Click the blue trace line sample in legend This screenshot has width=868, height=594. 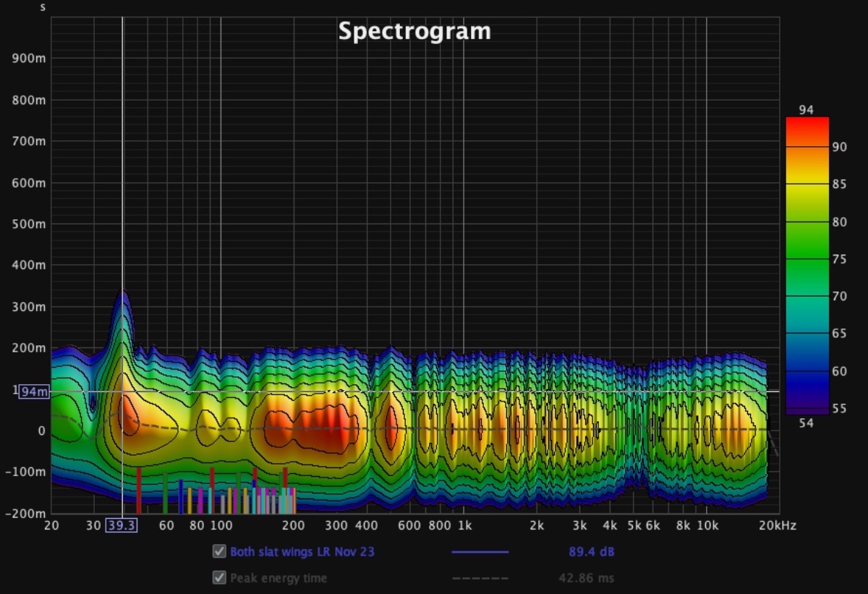coord(480,552)
